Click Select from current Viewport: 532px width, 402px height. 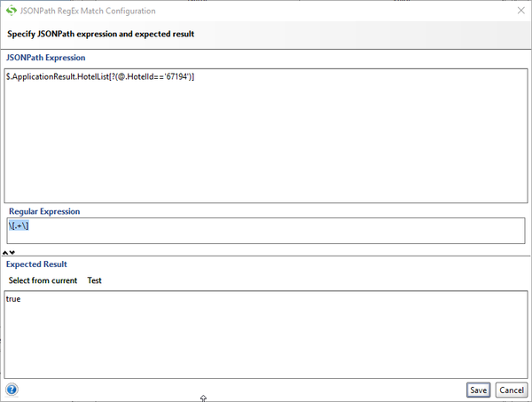pos(43,280)
